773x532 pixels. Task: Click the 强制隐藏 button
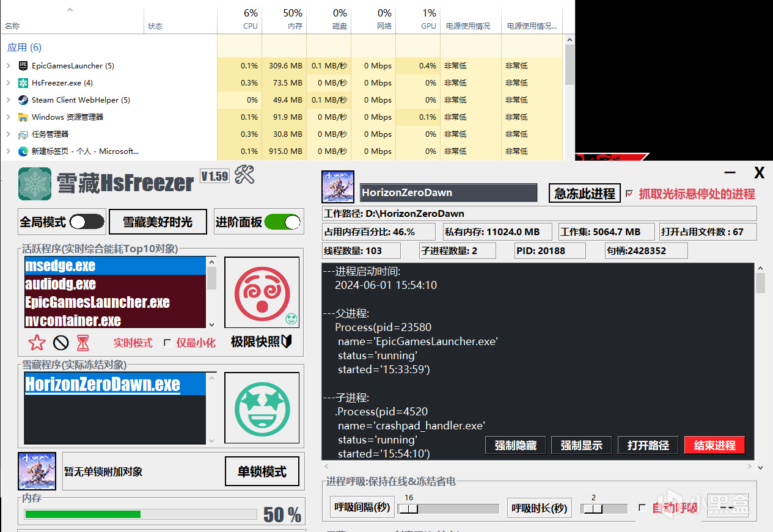coord(515,445)
